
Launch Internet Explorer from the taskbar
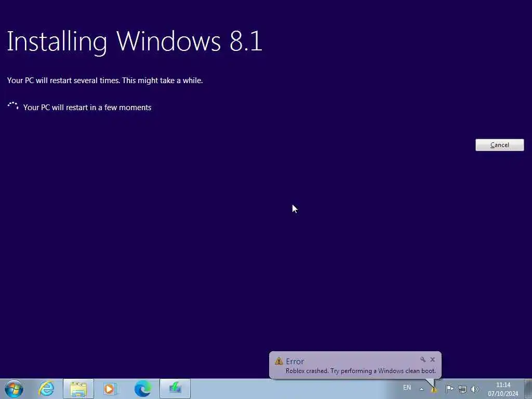46,389
